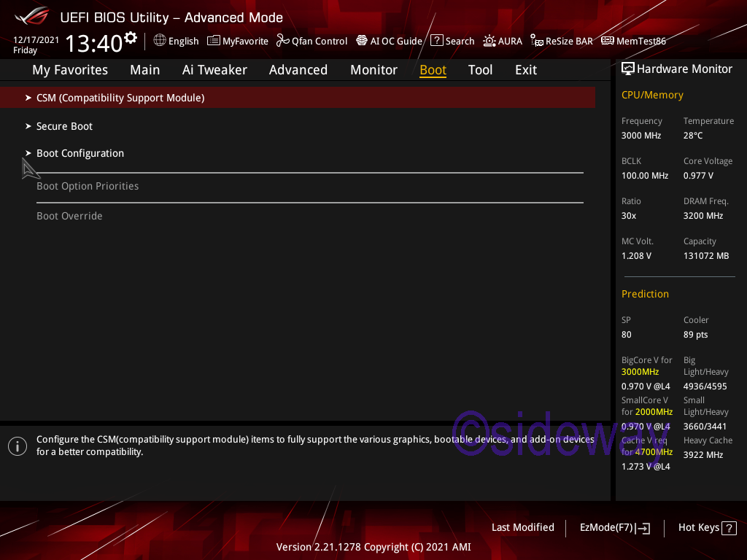The height and width of the screenshot is (560, 747).
Task: Click the 28°C temperature value
Action: [693, 136]
